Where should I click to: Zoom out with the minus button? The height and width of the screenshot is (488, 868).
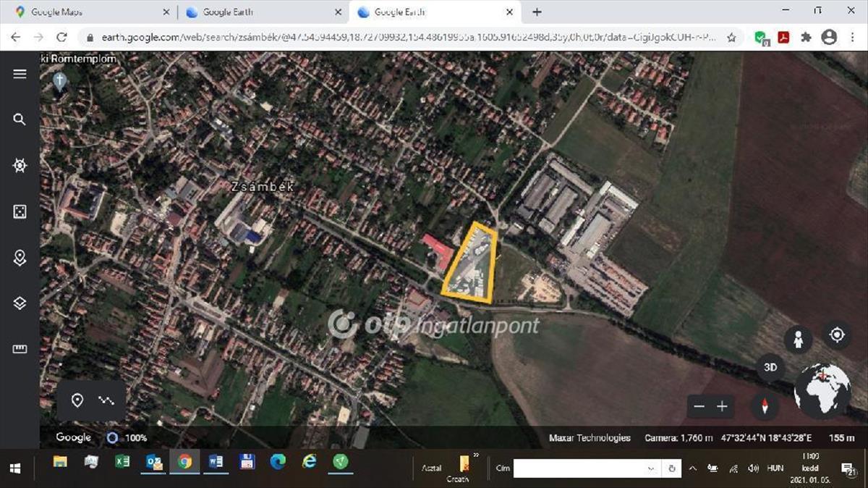point(699,406)
